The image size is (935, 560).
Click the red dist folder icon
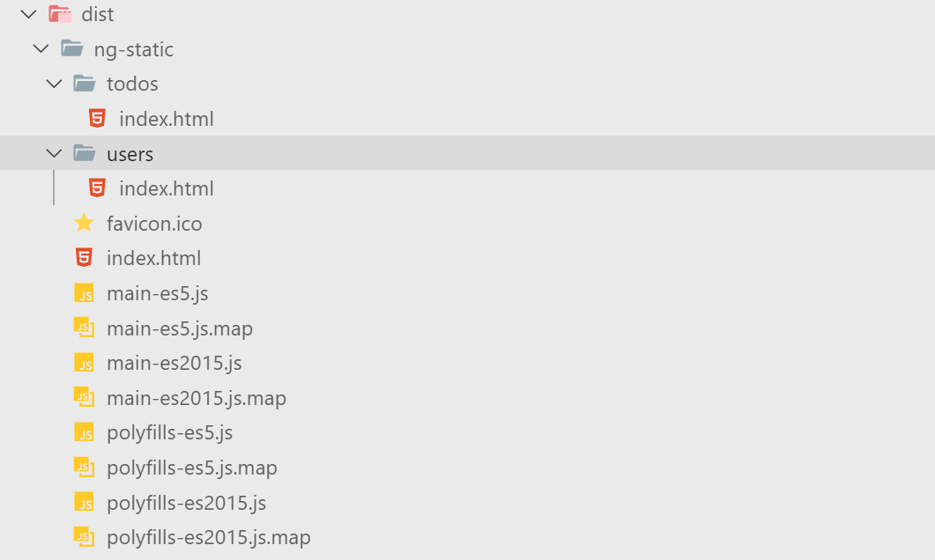pyautogui.click(x=60, y=14)
